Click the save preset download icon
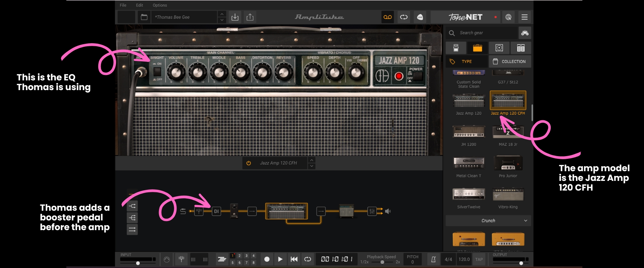The height and width of the screenshot is (268, 644). (x=235, y=17)
